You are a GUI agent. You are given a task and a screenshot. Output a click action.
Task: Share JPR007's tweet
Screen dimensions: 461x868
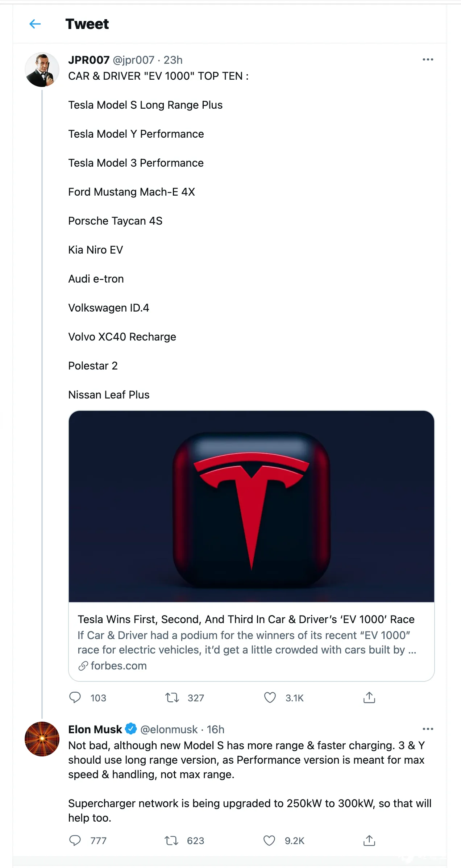pos(369,697)
